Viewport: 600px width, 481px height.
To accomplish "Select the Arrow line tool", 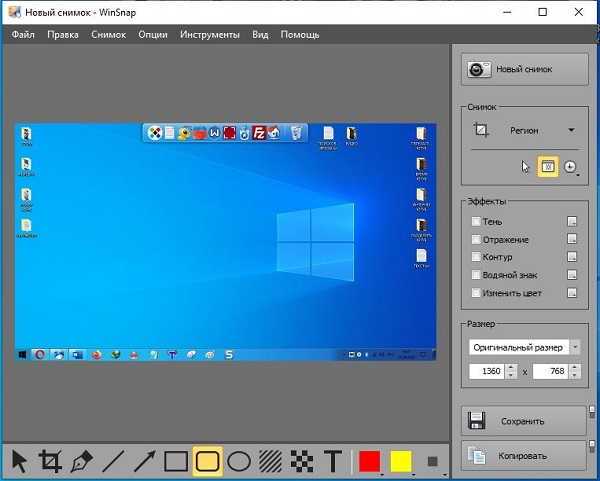I will tap(145, 461).
